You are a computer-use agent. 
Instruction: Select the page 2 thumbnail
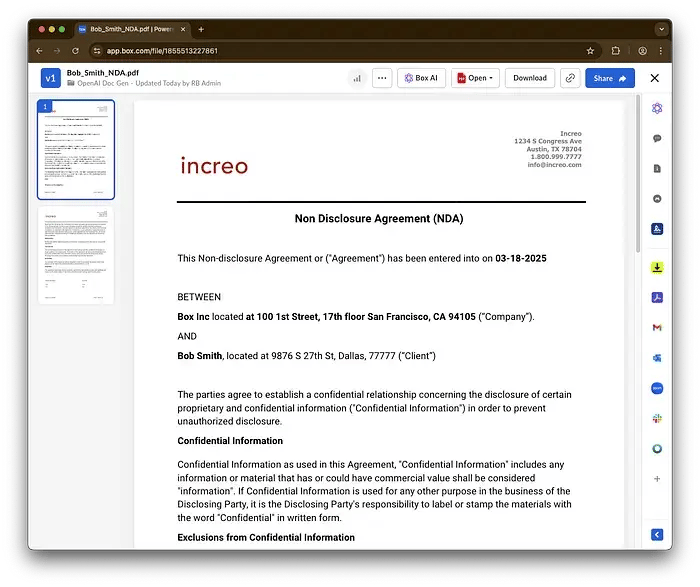click(76, 255)
